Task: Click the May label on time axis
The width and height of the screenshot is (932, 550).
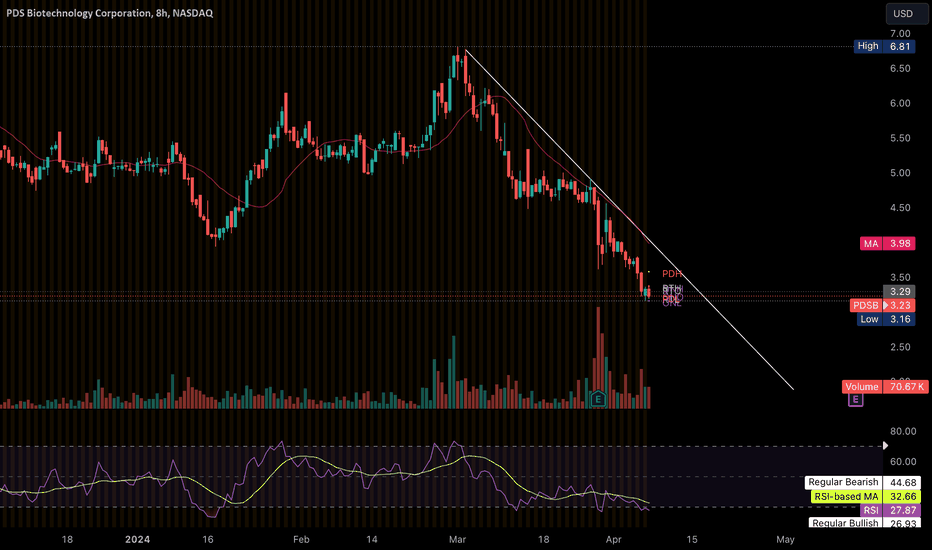Action: click(x=785, y=539)
